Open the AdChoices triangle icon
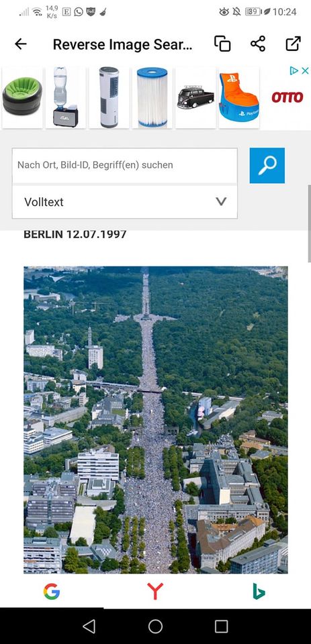 point(294,71)
